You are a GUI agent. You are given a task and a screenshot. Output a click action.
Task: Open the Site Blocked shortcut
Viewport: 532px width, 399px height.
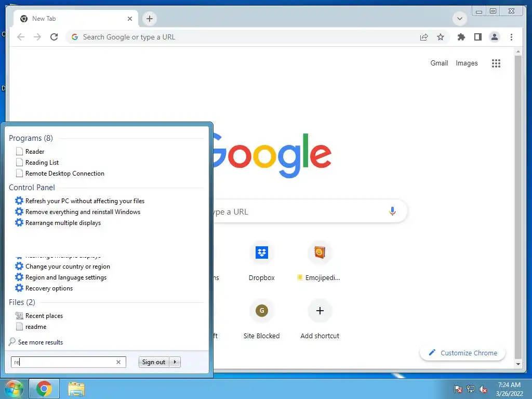coord(262,319)
